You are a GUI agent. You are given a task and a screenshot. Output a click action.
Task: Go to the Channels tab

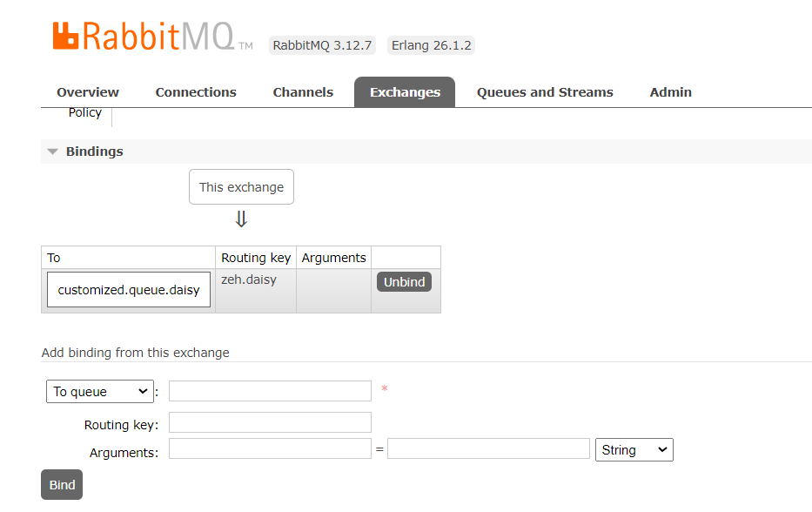click(x=303, y=92)
